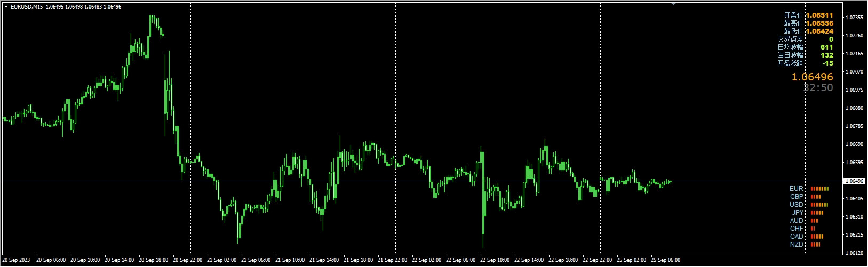The width and height of the screenshot is (868, 267).
Task: Click the CHF strength bar meter
Action: 813,229
